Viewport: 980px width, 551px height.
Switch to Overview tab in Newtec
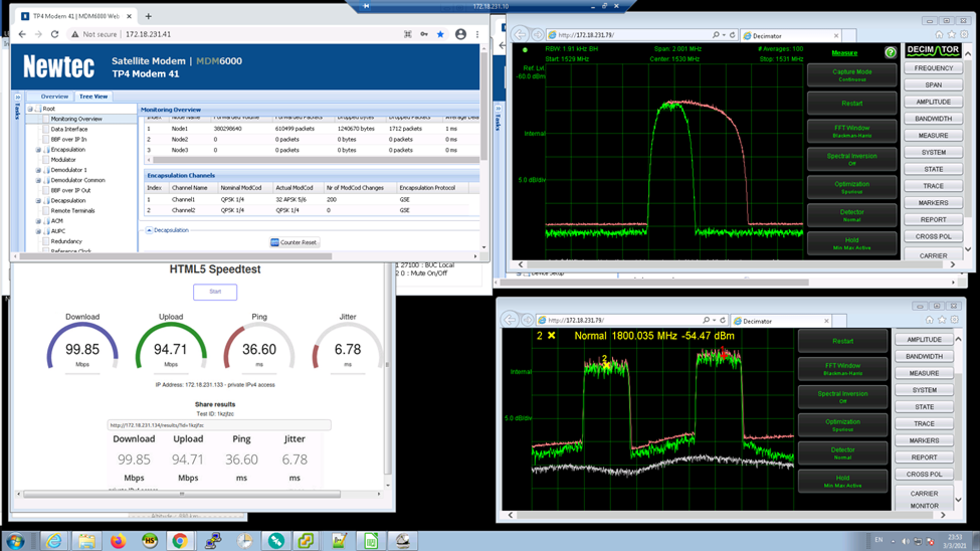54,96
